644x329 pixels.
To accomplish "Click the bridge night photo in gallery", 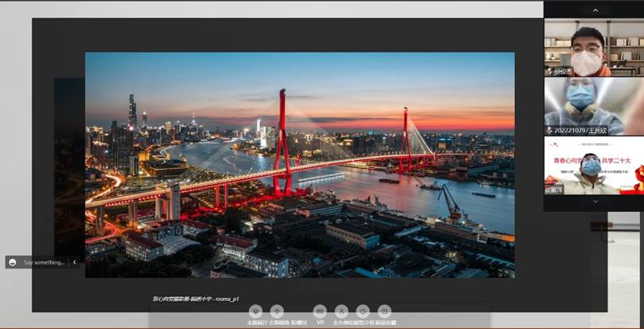I will [299, 164].
